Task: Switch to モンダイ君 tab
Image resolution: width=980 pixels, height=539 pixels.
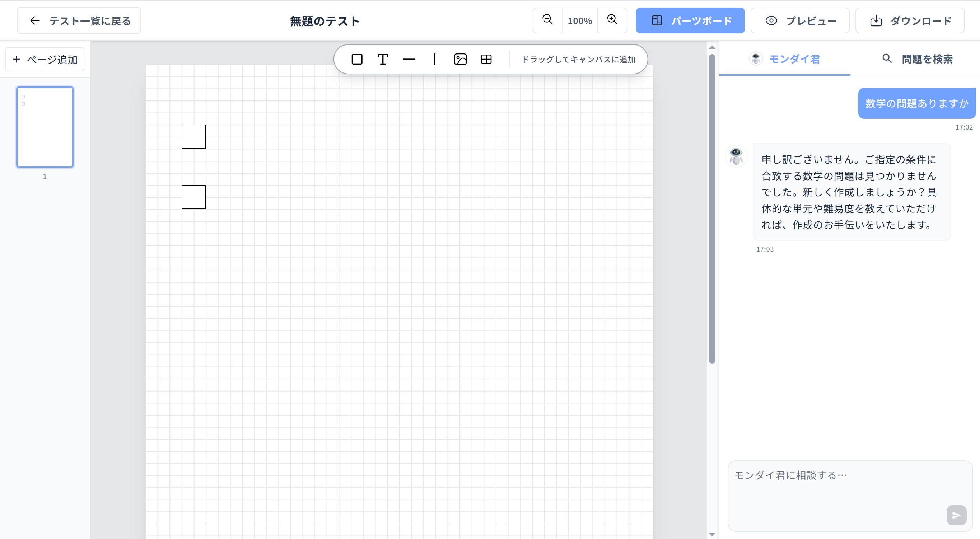Action: 784,59
